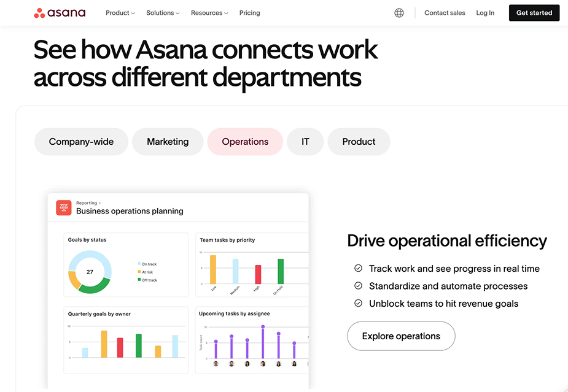The image size is (568, 392).
Task: Select the Marketing tab
Action: coord(168,142)
